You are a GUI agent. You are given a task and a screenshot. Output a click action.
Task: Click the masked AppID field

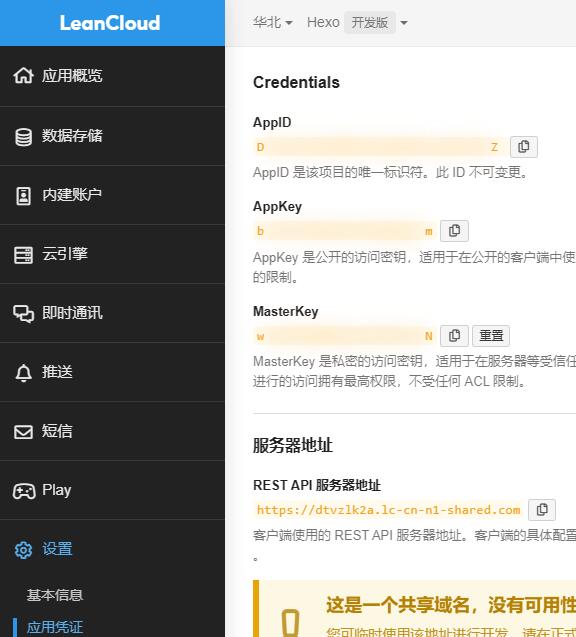379,147
